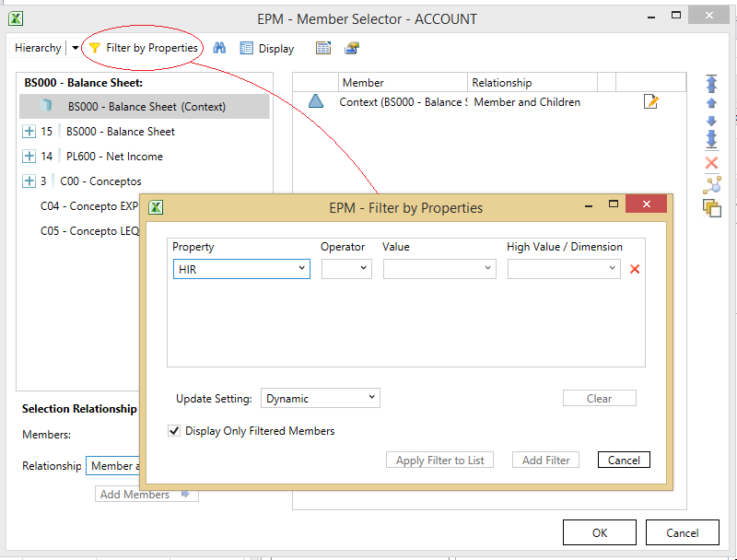Click the edit pencil icon in member row

pyautogui.click(x=651, y=102)
